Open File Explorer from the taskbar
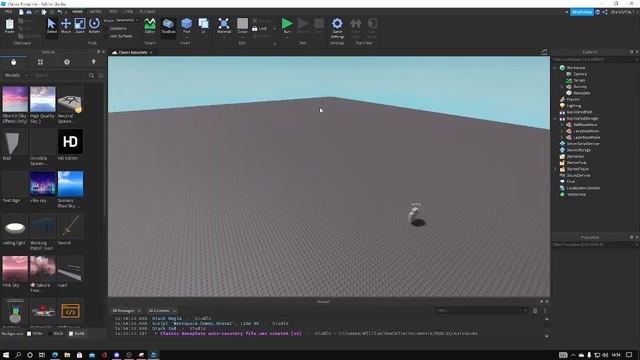 67,355
